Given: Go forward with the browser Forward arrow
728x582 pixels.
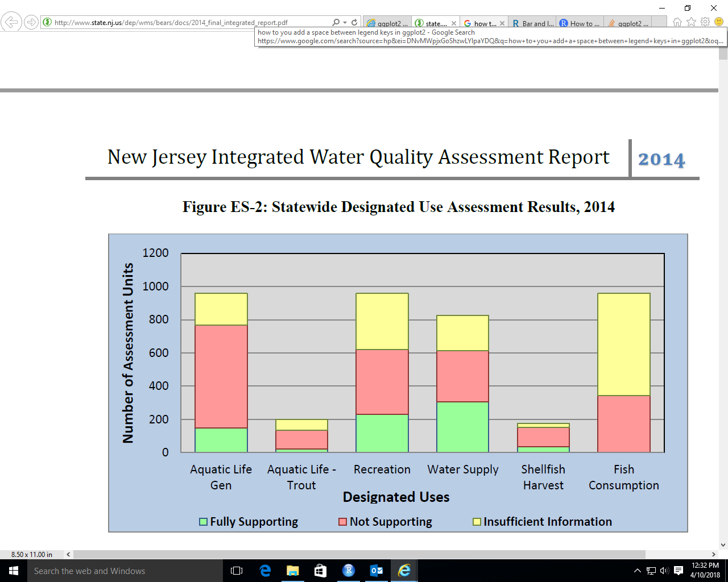Looking at the screenshot, I should coord(31,23).
